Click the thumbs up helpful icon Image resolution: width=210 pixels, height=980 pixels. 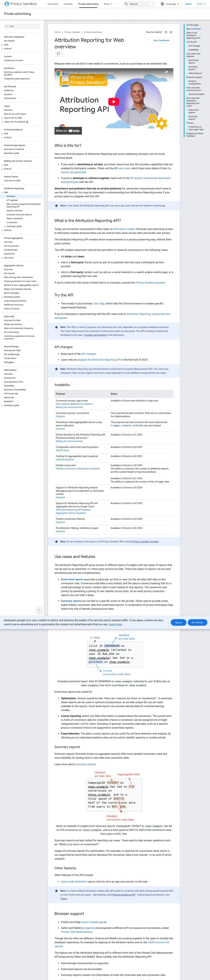[166, 32]
